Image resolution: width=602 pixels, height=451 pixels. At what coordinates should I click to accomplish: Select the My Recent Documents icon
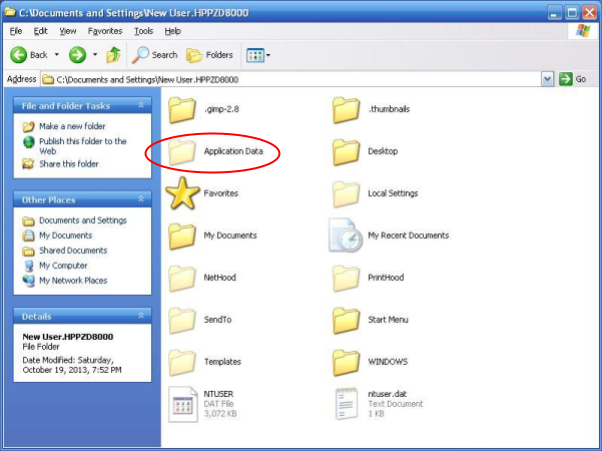346,235
